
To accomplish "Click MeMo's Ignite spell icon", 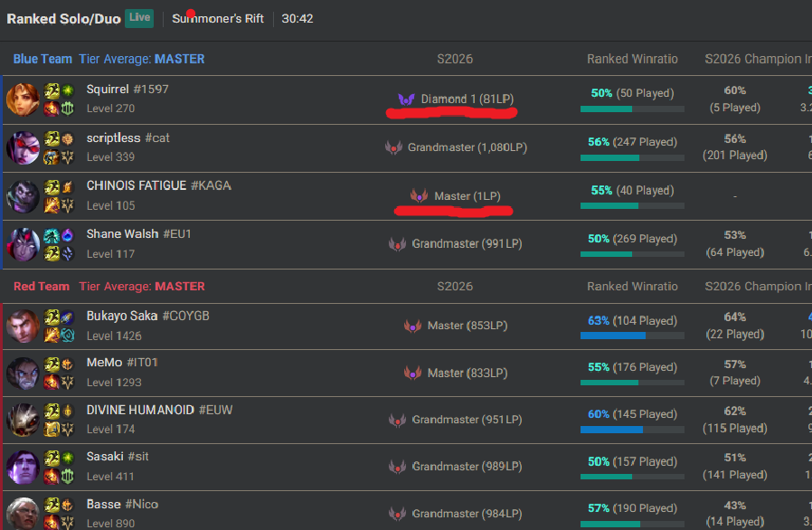I will click(52, 382).
